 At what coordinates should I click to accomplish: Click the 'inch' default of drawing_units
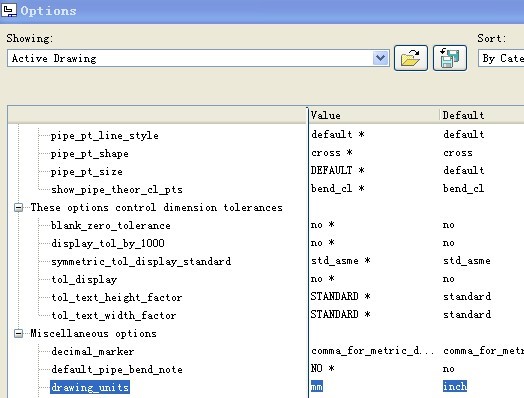coord(455,386)
